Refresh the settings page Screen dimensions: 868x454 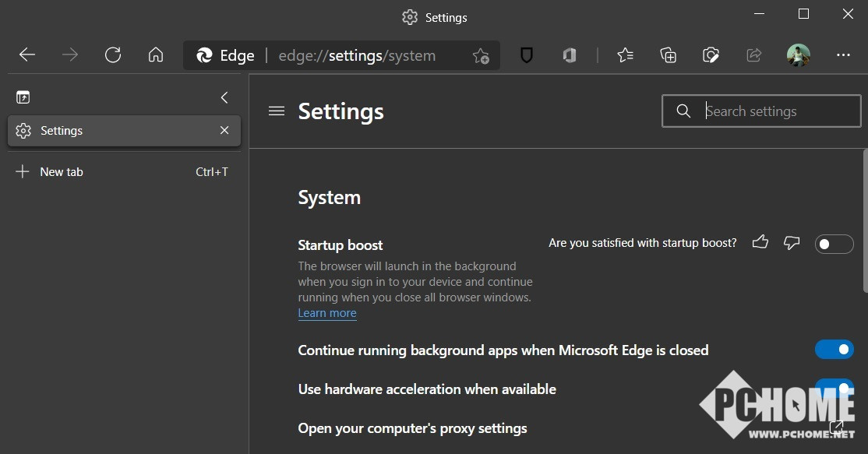pos(113,55)
